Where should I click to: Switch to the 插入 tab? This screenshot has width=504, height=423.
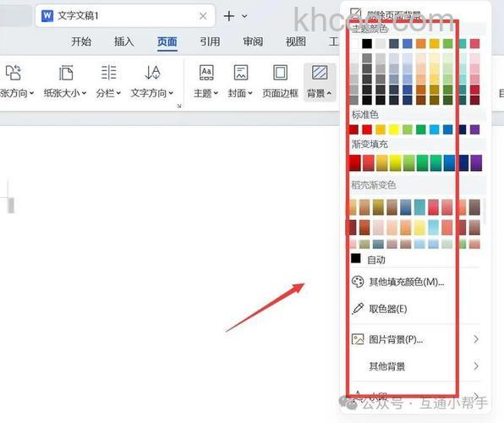pos(123,41)
